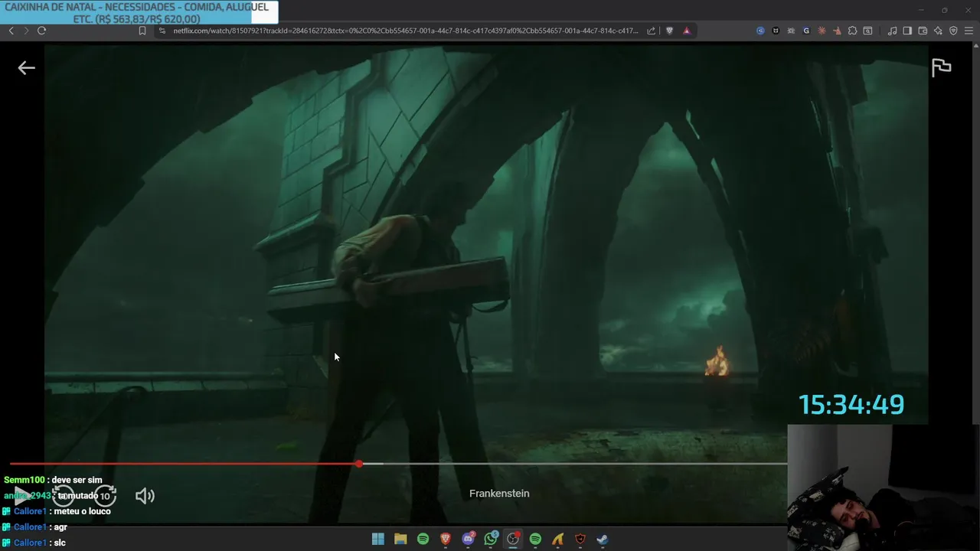Screen dimensions: 980x551
Task: Play the Frankenstein video
Action: [22, 496]
